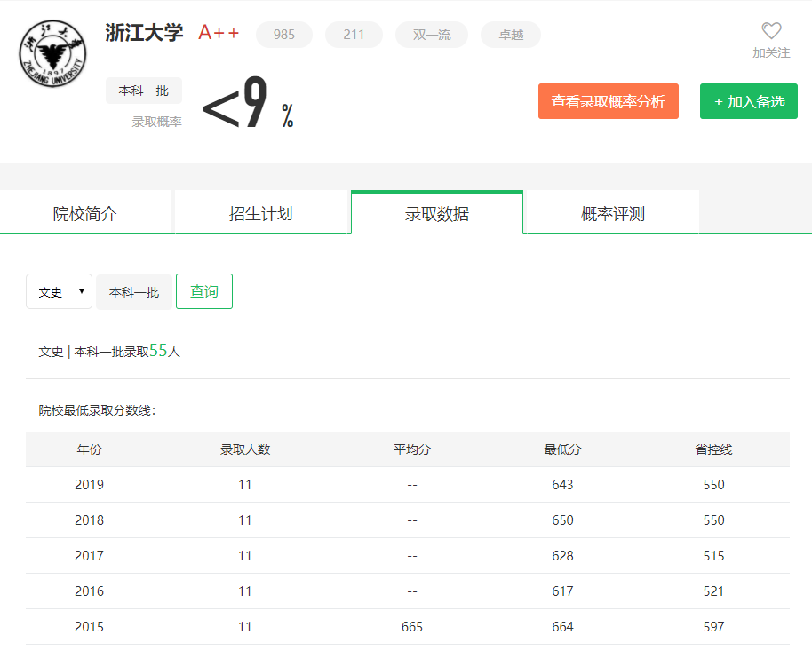
Task: Click the 521 provincial line cell
Action: [713, 591]
